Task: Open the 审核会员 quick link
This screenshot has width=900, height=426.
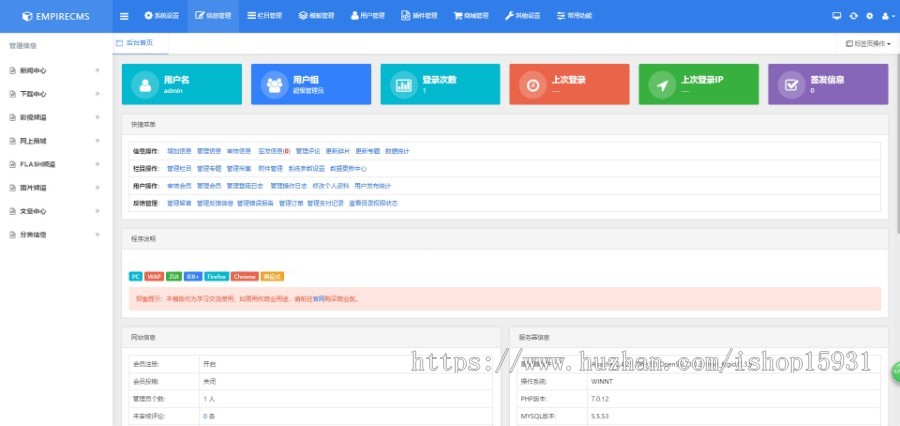Action: point(179,185)
